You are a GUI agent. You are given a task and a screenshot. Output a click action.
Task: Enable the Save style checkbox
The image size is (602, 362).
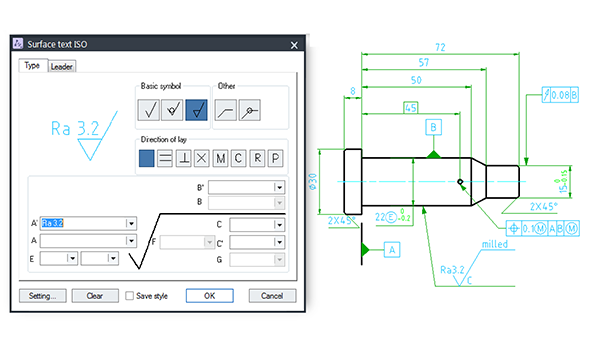click(x=129, y=296)
